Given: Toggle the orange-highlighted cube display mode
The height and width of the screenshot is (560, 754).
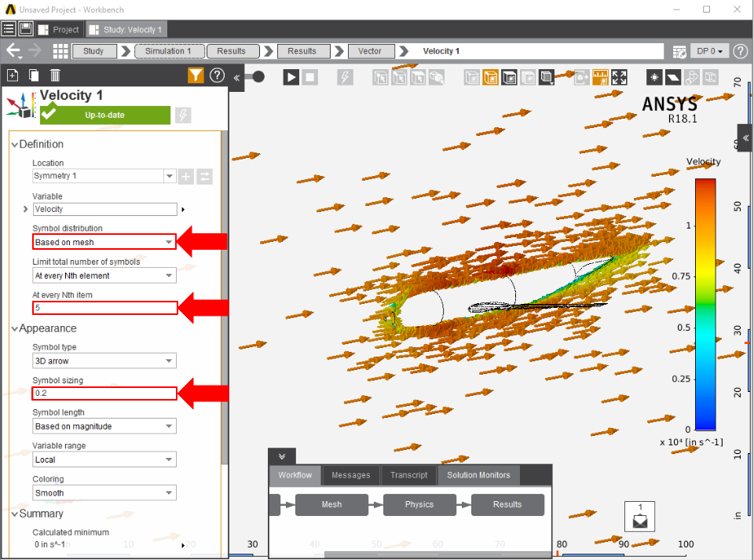Looking at the screenshot, I should pyautogui.click(x=490, y=77).
